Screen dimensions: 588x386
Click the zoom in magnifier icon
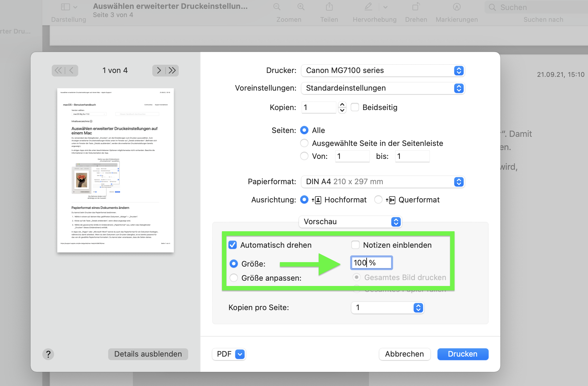(x=301, y=7)
